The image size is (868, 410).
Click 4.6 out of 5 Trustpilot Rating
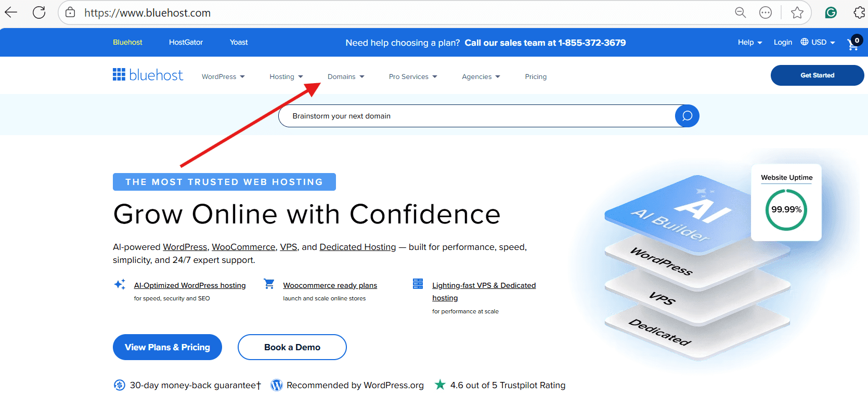pos(508,385)
